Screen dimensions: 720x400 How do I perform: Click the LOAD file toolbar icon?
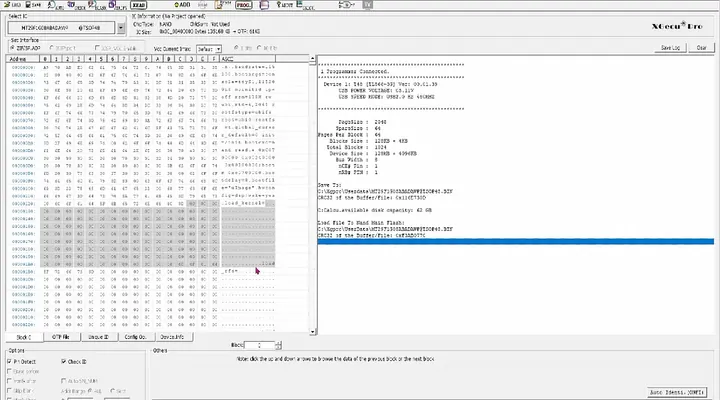[12, 5]
